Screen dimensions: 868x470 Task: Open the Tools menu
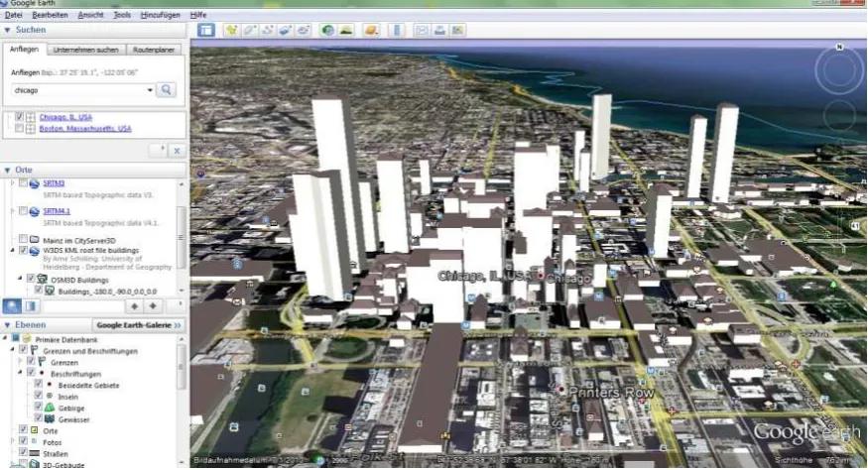tap(122, 15)
